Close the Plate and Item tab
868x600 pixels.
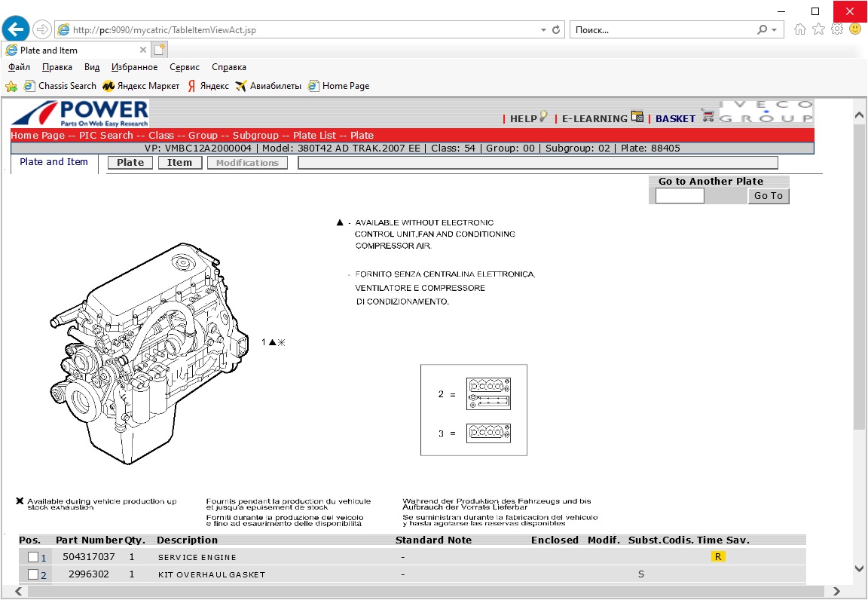(143, 50)
